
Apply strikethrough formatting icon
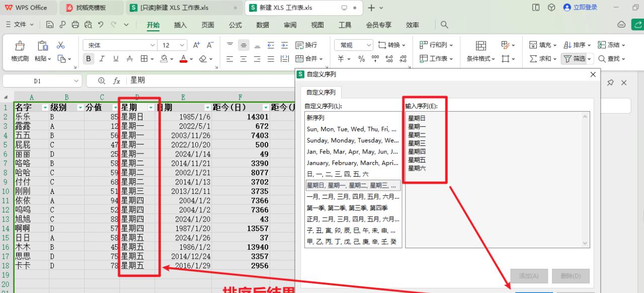coord(130,59)
